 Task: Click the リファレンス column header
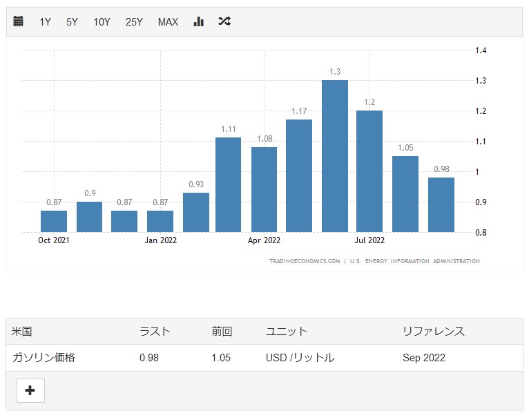coord(434,332)
